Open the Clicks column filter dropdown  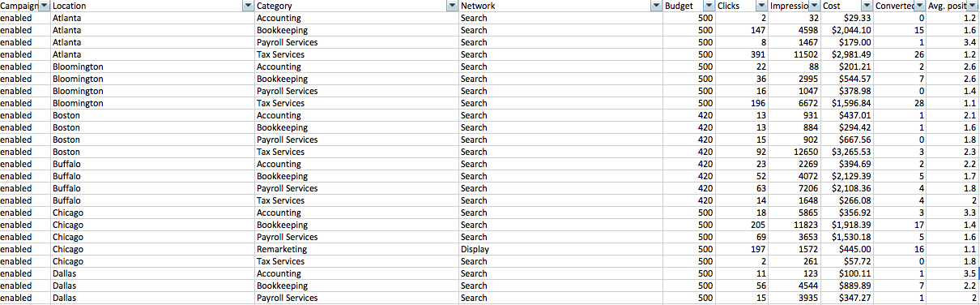(761, 6)
